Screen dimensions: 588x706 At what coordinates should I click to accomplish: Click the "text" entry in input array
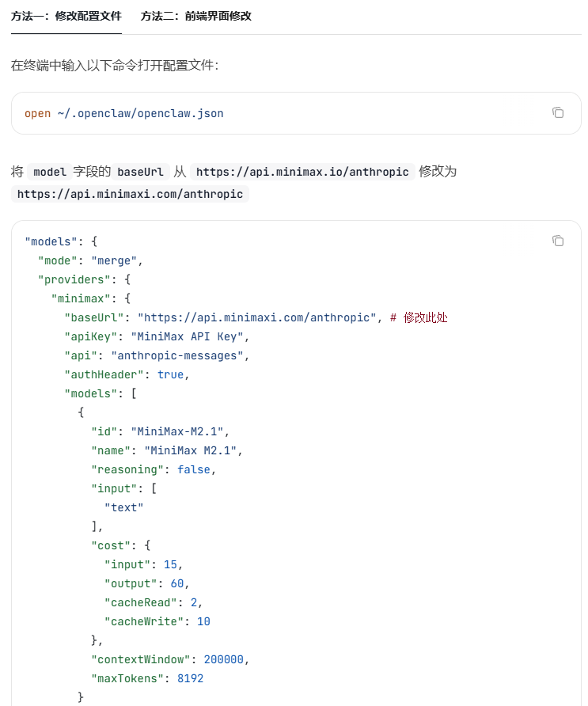(x=123, y=507)
